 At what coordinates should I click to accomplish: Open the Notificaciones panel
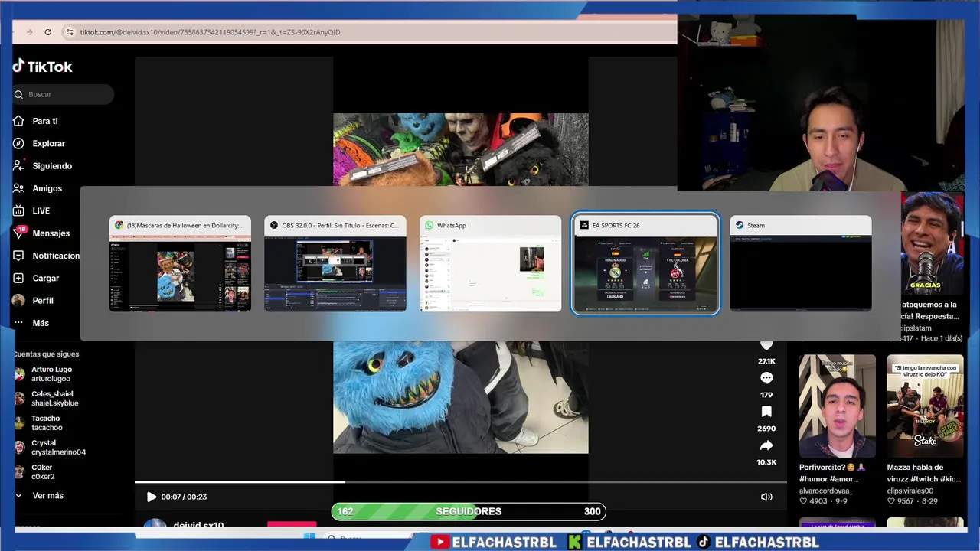(x=56, y=256)
